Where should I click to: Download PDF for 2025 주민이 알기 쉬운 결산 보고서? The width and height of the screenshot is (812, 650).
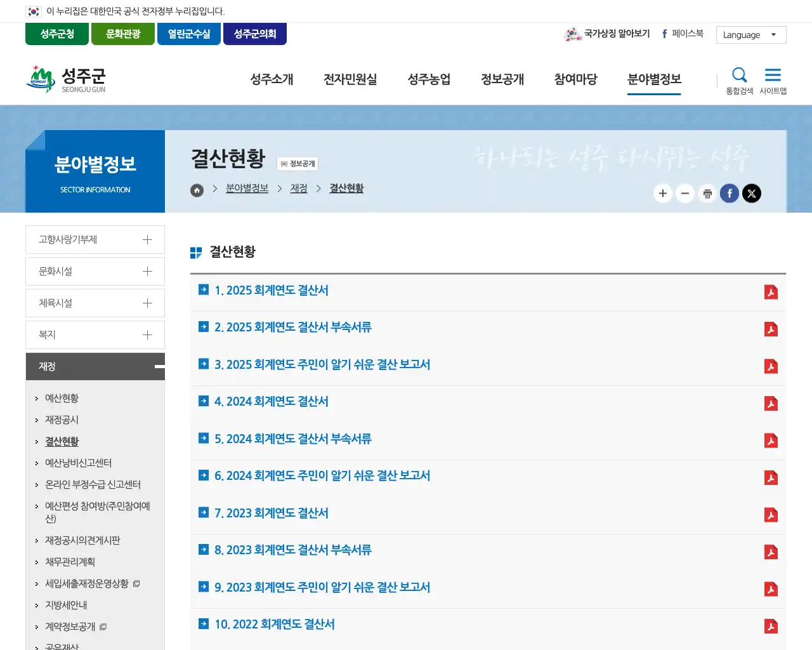point(771,366)
